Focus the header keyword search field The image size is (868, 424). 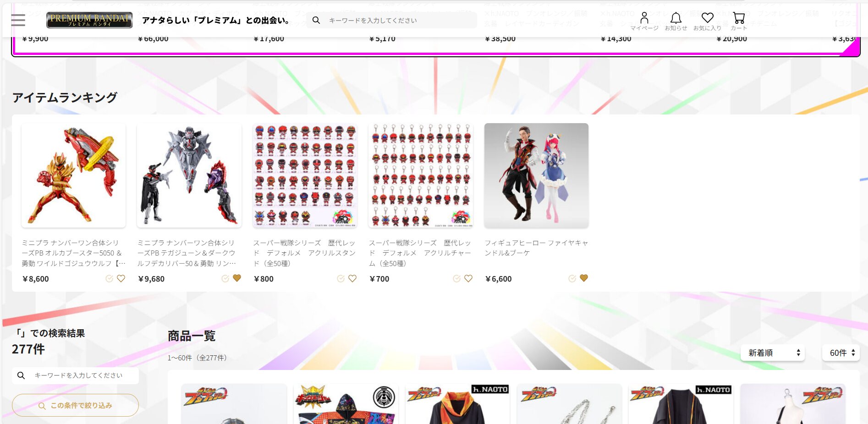click(x=391, y=20)
